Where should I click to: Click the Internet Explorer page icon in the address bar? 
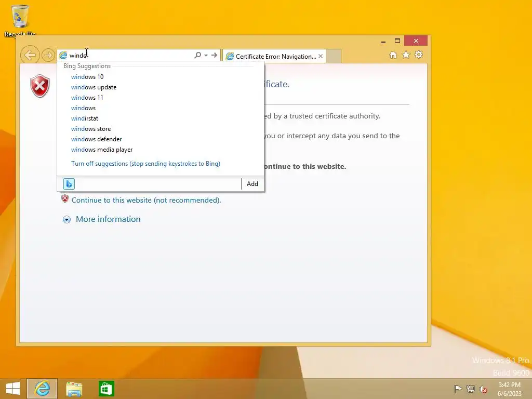tap(63, 55)
